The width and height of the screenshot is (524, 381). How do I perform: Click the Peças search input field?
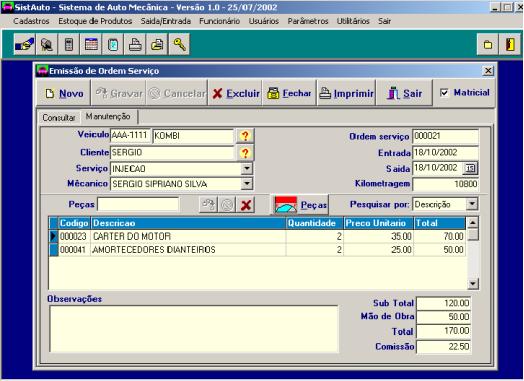click(x=138, y=204)
